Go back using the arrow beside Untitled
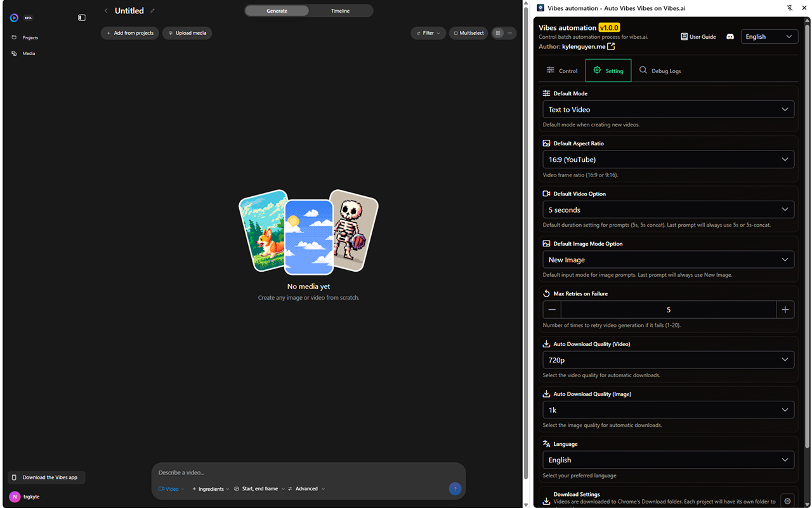Screen dimensions: 812x508 106,11
